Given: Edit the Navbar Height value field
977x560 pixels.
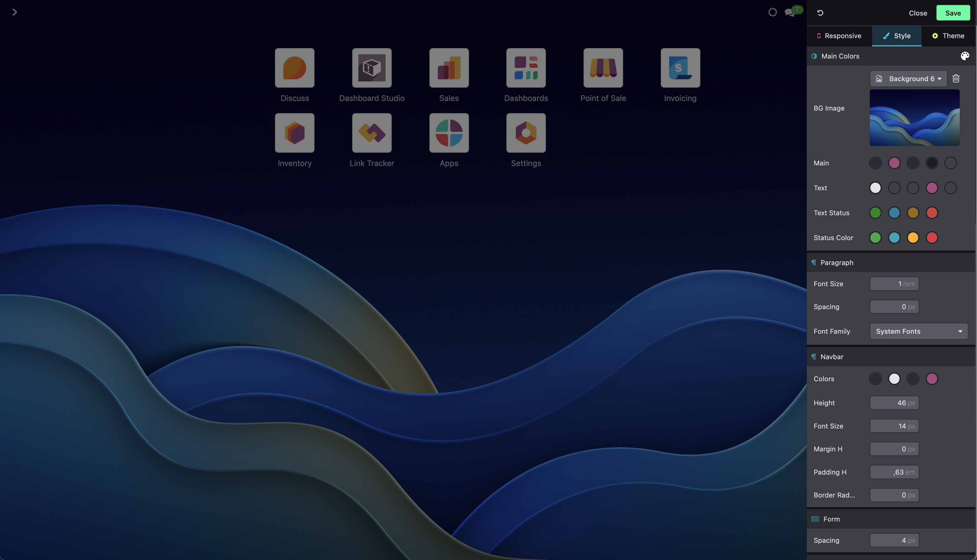Looking at the screenshot, I should 894,403.
